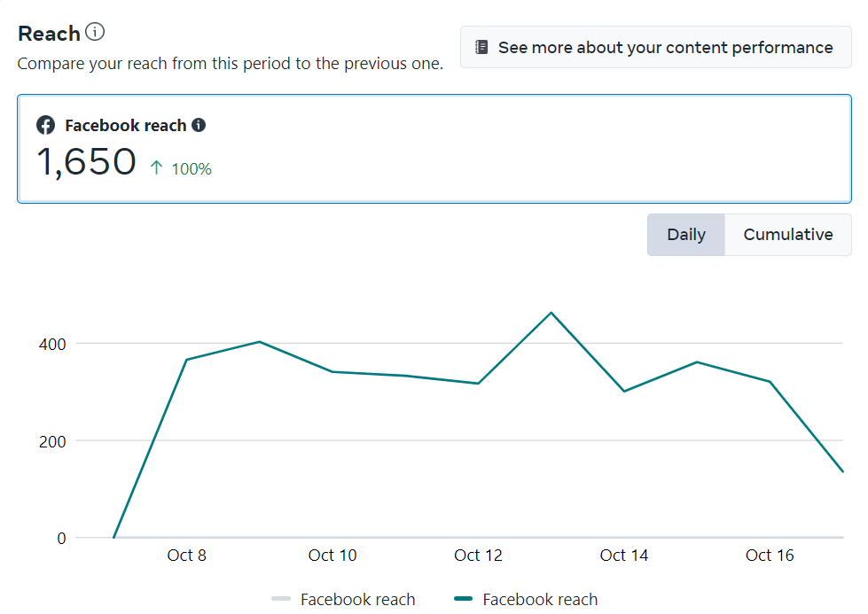
Task: Click the 400 y-axis label
Action: coord(53,344)
